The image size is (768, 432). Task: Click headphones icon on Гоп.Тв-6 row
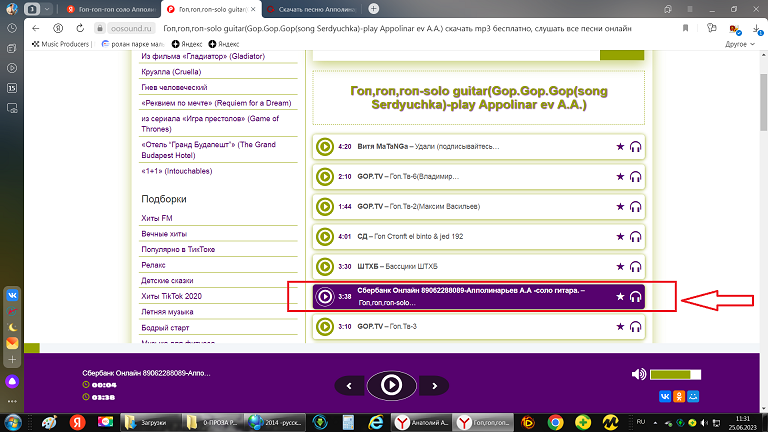click(635, 176)
